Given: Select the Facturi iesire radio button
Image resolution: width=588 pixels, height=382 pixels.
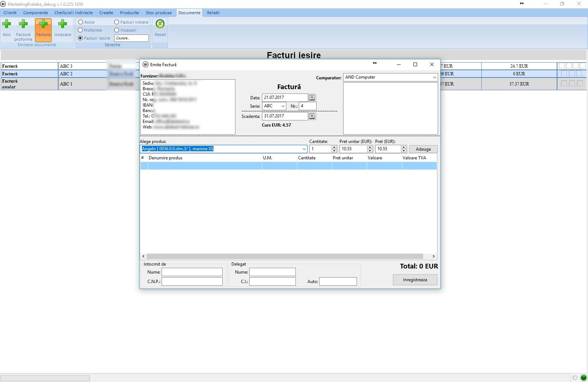Looking at the screenshot, I should [x=80, y=38].
